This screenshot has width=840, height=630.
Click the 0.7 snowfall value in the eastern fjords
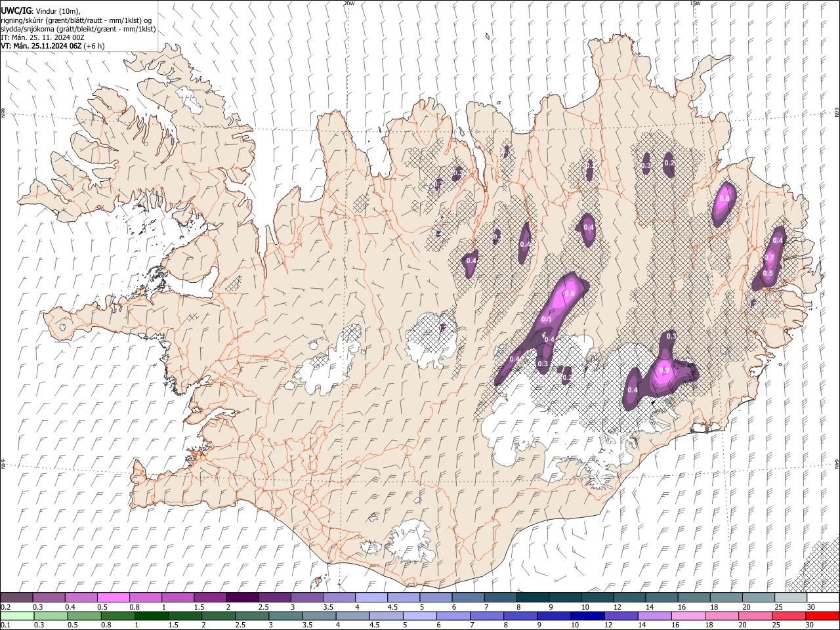[x=770, y=257]
